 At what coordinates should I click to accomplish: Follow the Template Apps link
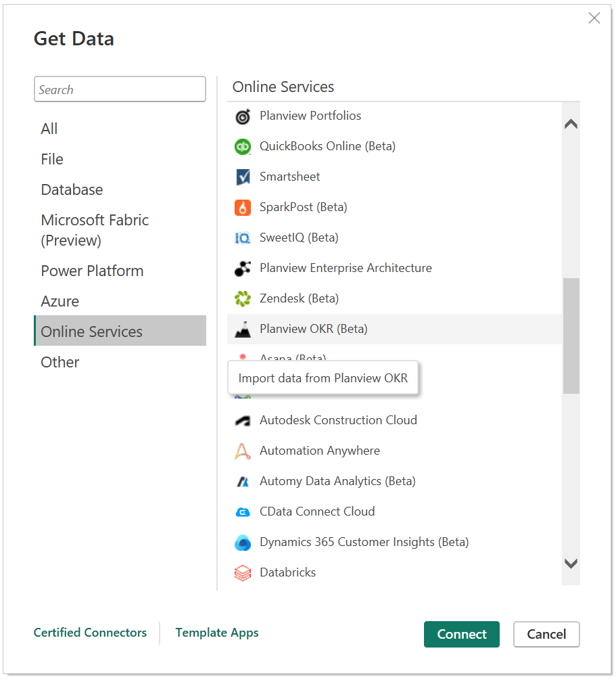click(217, 633)
